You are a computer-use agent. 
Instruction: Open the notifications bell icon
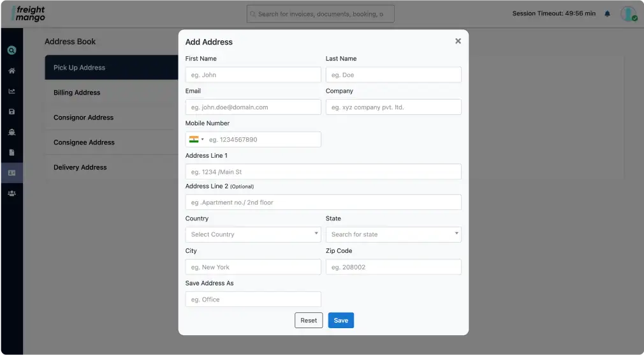607,13
